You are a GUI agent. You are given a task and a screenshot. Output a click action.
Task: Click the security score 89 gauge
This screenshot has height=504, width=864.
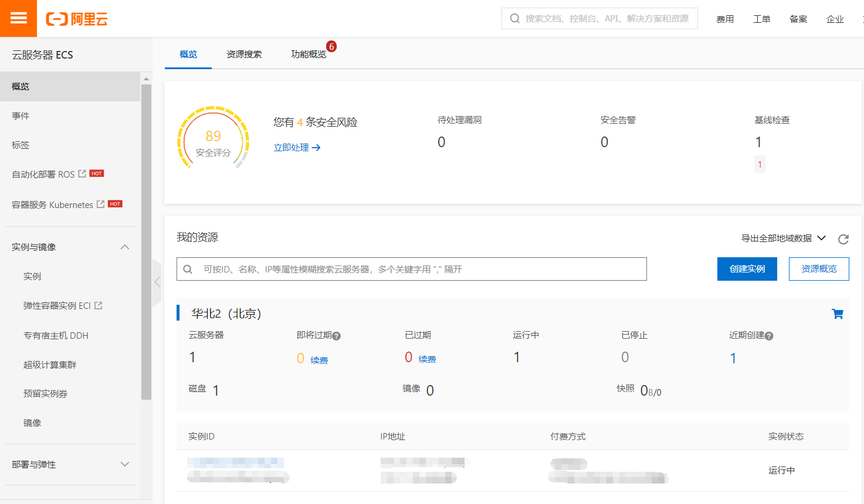point(213,138)
